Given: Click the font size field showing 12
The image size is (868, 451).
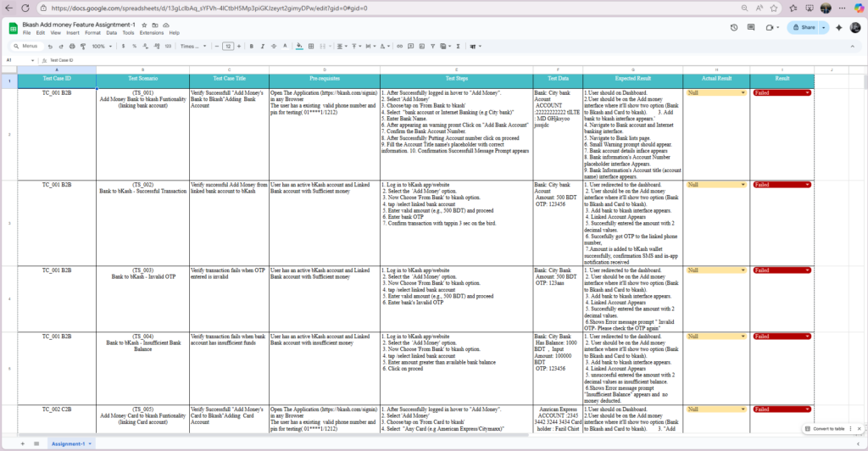Looking at the screenshot, I should [228, 47].
